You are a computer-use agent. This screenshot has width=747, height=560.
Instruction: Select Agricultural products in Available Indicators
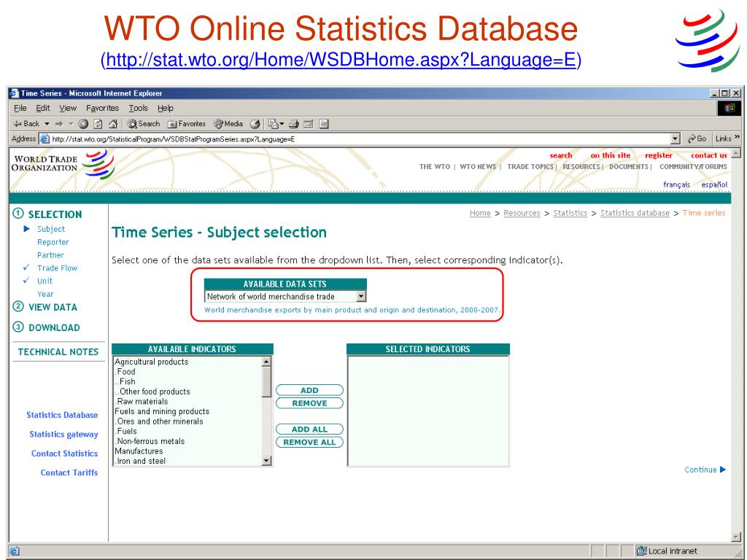tap(152, 362)
